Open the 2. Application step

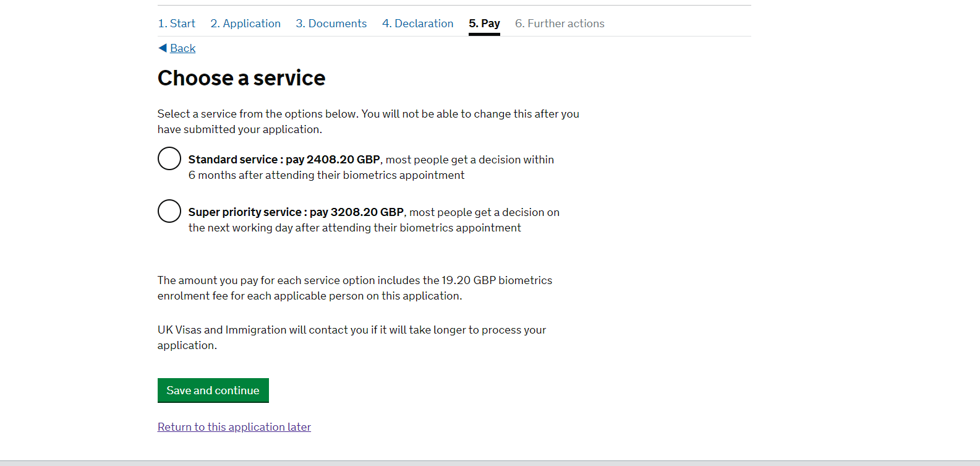click(245, 24)
